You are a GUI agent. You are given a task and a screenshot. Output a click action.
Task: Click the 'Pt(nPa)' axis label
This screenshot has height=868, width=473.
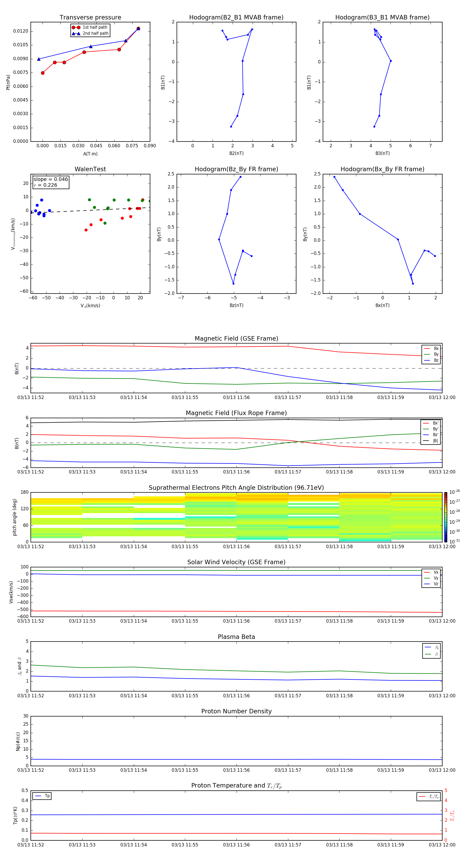coord(8,82)
